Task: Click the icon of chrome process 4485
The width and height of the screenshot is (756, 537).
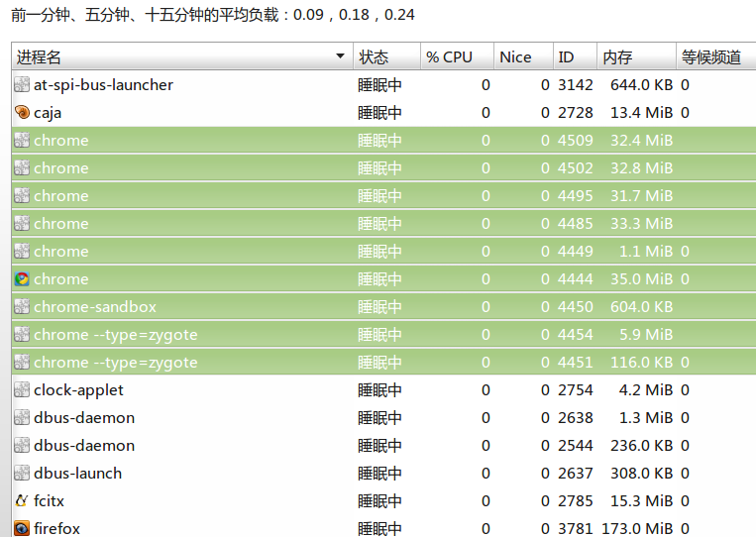Action: point(22,223)
